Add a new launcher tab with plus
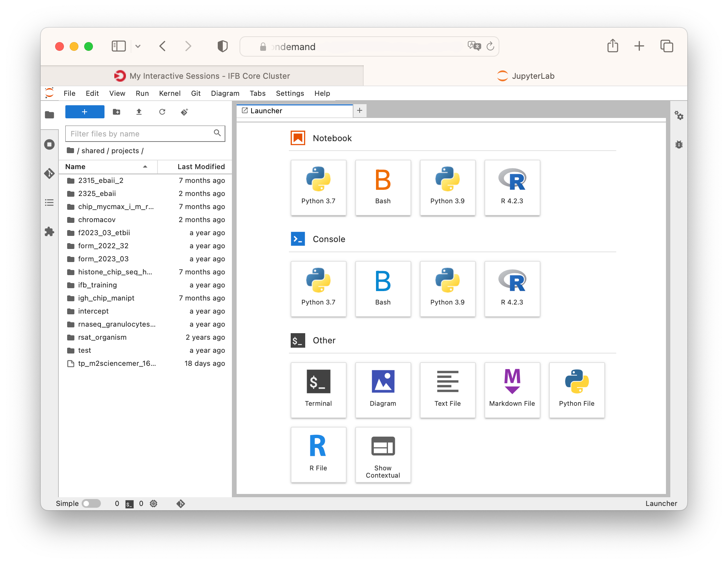The width and height of the screenshot is (728, 564). (360, 110)
